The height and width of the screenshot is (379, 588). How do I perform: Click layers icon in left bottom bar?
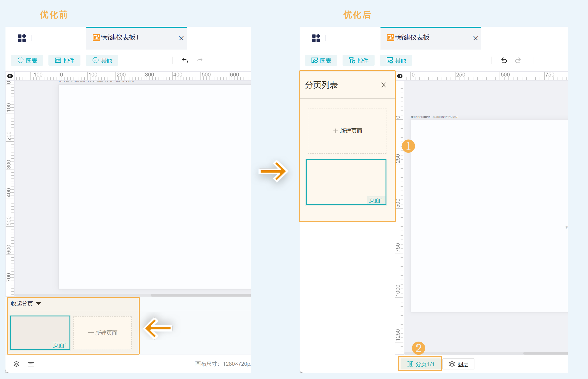pos(16,364)
